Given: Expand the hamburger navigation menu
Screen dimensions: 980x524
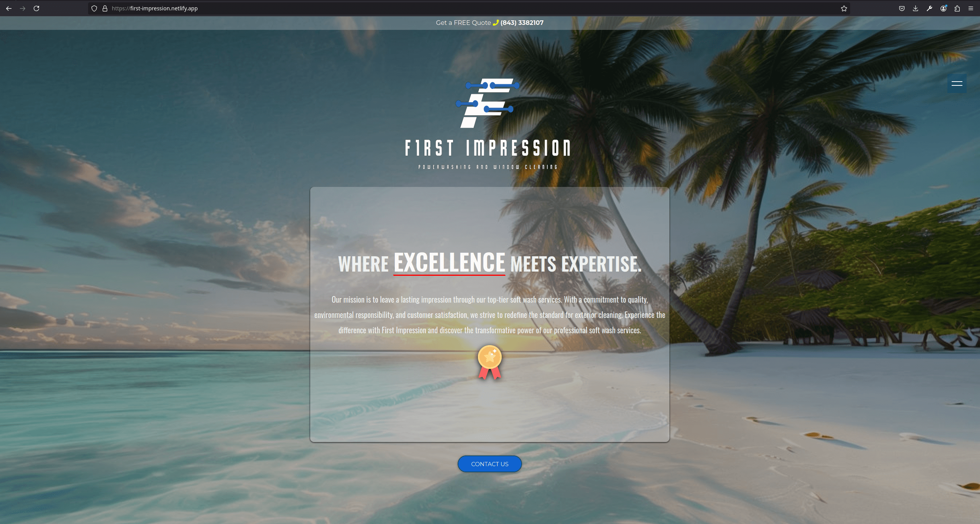Looking at the screenshot, I should tap(957, 84).
